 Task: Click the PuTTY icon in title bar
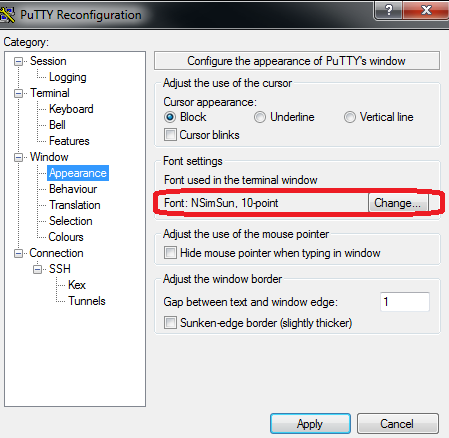pos(7,14)
